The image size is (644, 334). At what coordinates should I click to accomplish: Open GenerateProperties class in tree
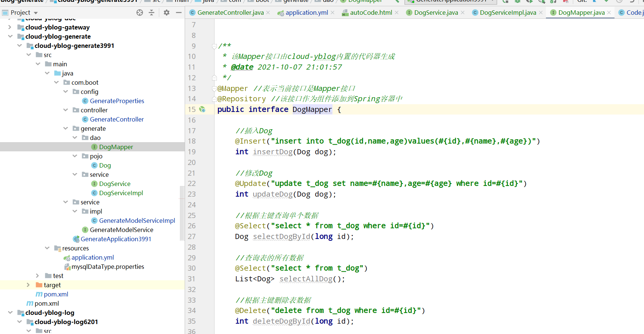click(117, 101)
